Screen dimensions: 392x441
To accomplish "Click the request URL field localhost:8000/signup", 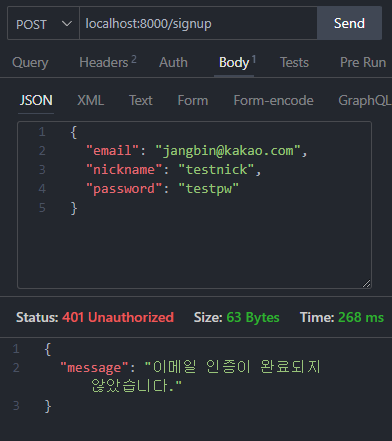I will 198,24.
